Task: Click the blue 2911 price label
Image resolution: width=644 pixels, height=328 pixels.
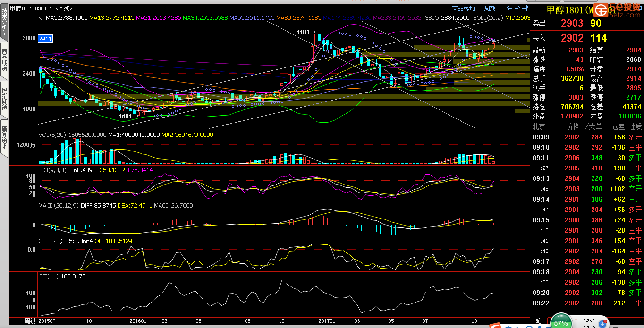Action: click(x=45, y=39)
